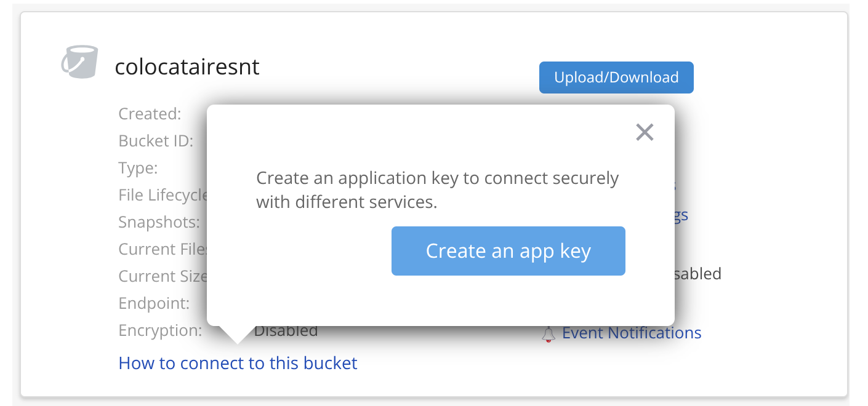Click the Type field label

pyautogui.click(x=138, y=168)
